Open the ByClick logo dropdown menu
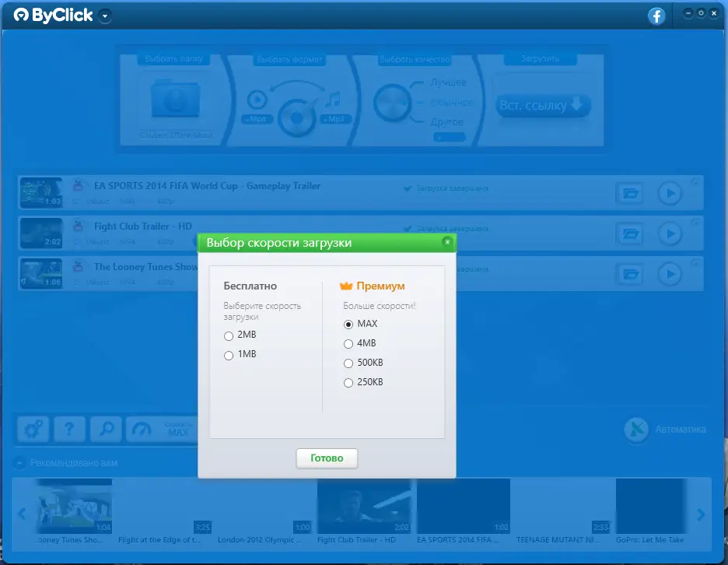Viewport: 728px width, 565px height. 106,16
